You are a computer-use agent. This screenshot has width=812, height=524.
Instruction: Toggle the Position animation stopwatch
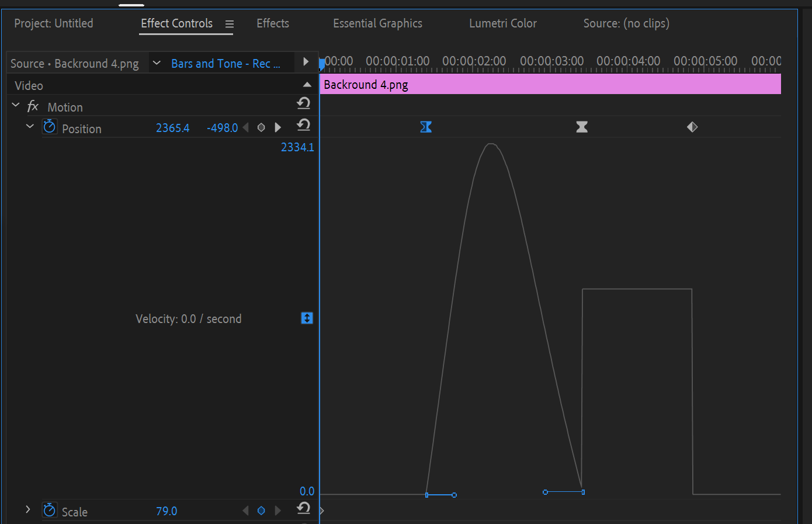point(49,126)
